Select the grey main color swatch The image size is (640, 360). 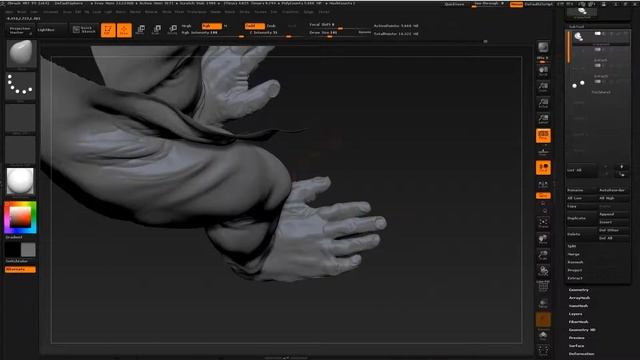[x=28, y=250]
